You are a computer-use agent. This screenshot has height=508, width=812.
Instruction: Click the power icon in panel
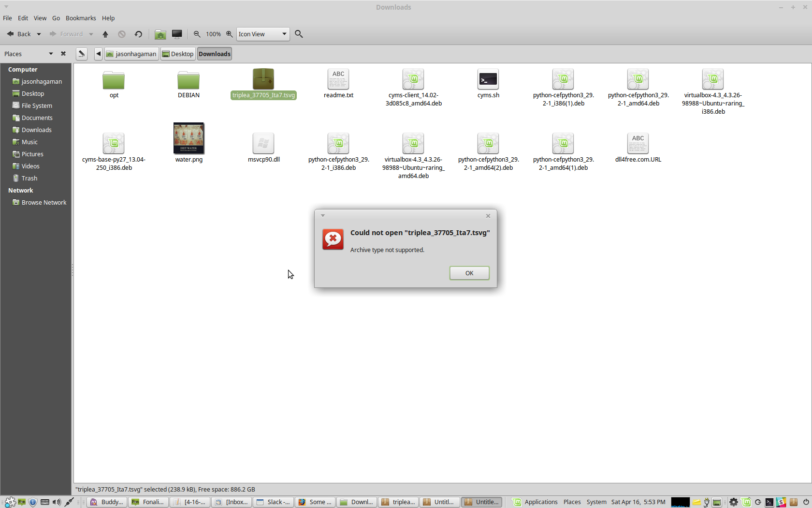[806, 502]
